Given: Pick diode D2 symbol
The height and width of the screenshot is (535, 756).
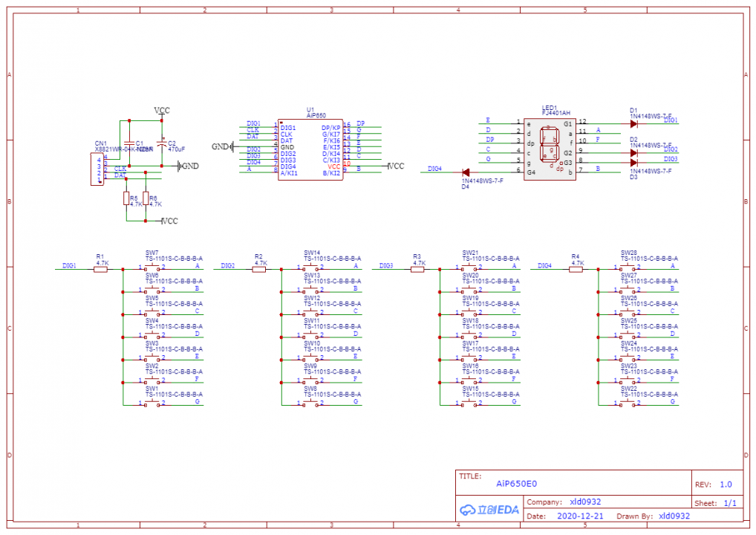Looking at the screenshot, I should pyautogui.click(x=634, y=153).
